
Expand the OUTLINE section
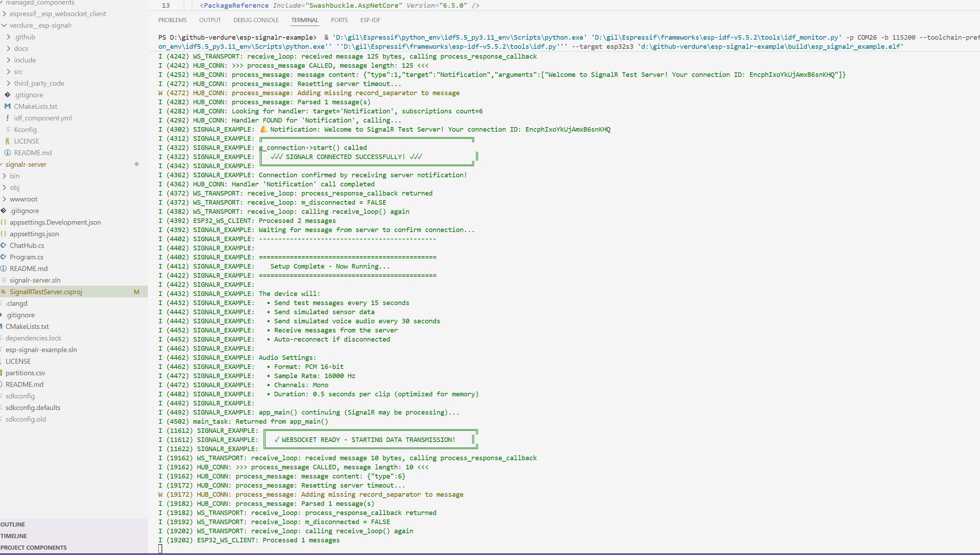click(x=13, y=524)
